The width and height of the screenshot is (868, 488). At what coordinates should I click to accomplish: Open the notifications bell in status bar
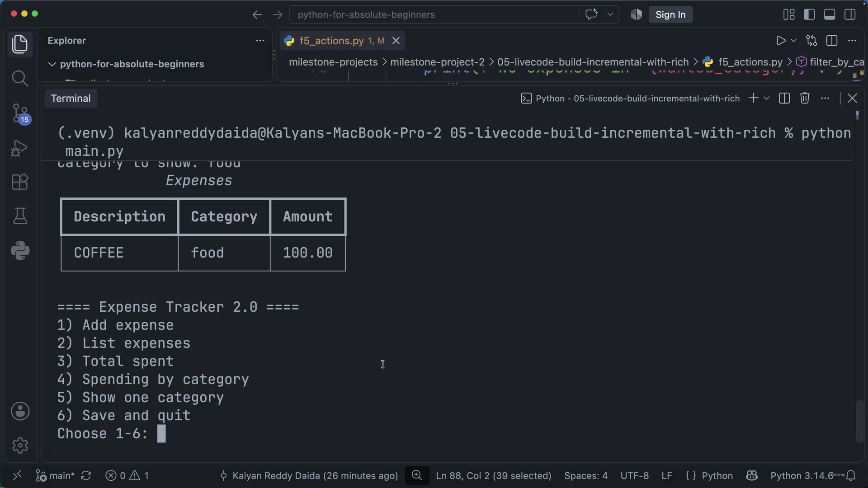coord(851,476)
